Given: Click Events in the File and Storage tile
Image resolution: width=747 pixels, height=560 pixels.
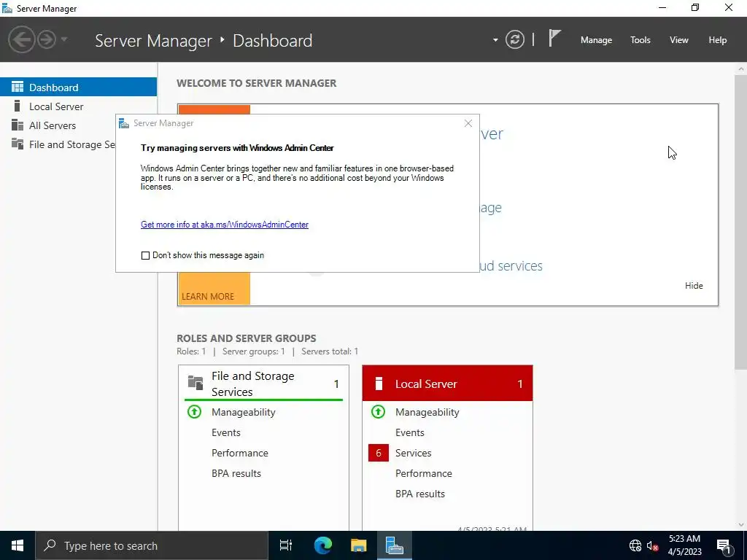Looking at the screenshot, I should (x=226, y=432).
